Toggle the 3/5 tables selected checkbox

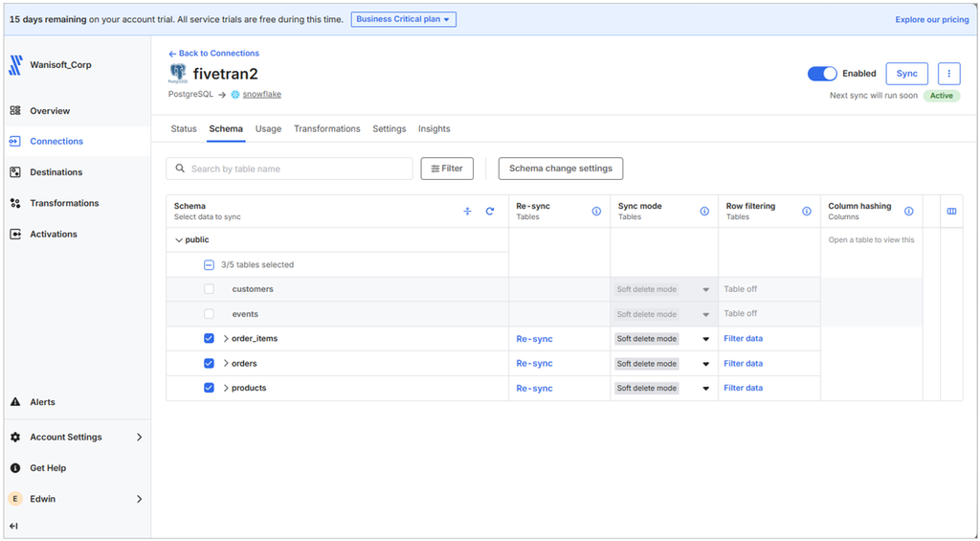tap(209, 265)
